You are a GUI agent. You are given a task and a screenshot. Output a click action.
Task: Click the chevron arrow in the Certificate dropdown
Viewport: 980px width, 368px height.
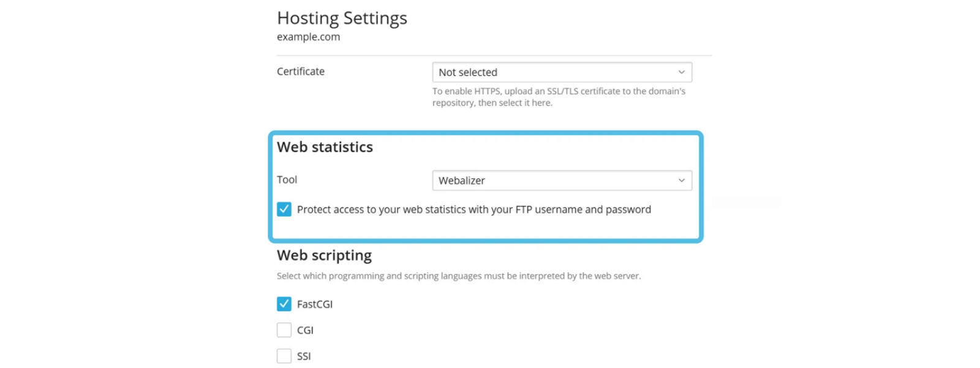681,72
